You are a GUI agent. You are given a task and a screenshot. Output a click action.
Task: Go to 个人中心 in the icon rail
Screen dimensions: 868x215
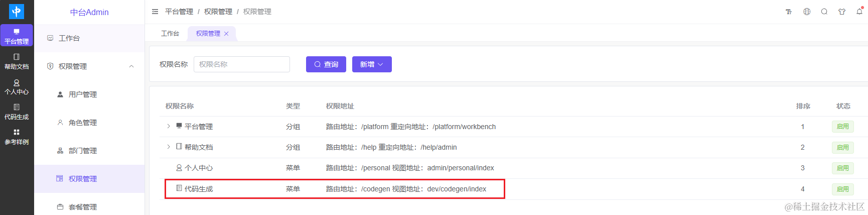tap(17, 86)
